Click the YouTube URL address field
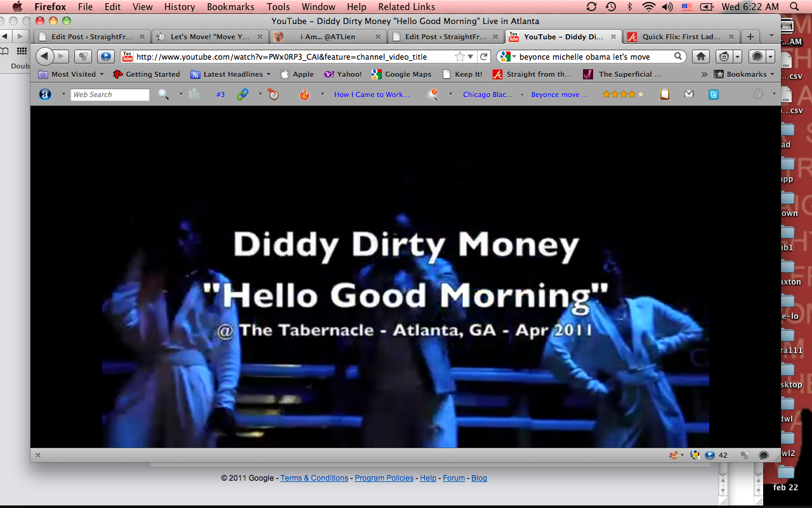The image size is (812, 508). 285,57
